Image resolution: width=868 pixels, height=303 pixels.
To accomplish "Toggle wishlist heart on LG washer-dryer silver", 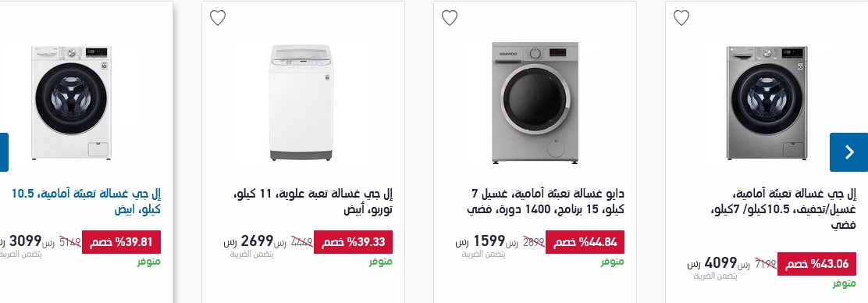I will coord(681,18).
